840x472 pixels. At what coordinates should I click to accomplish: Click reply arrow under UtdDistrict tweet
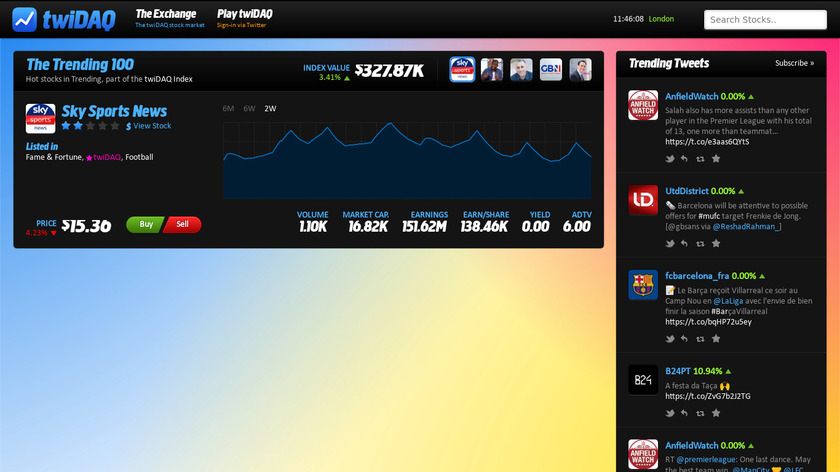(685, 243)
